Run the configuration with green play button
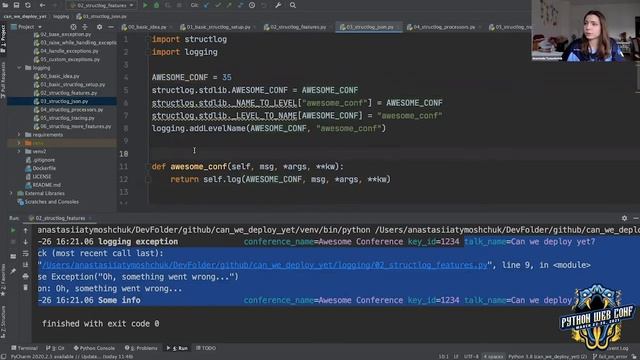 (x=145, y=5)
